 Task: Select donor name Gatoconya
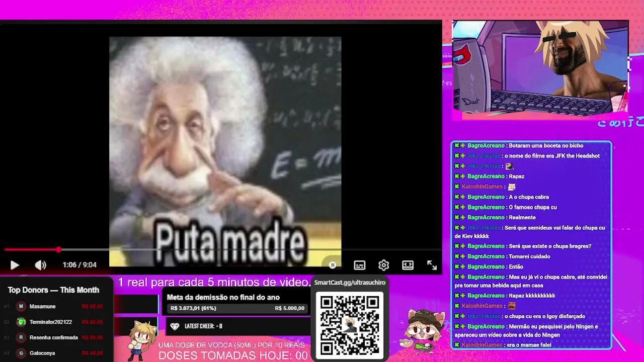42,353
